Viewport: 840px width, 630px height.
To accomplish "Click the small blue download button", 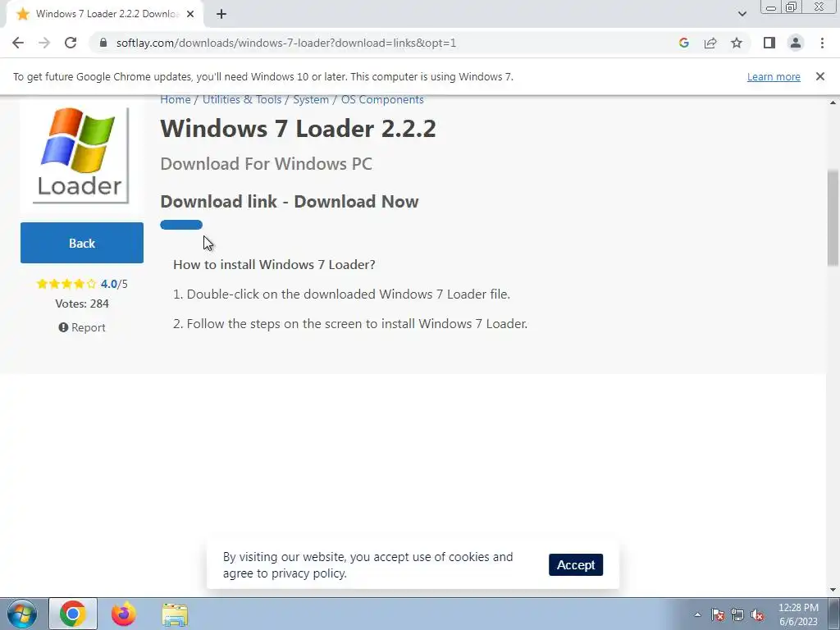I will (181, 225).
